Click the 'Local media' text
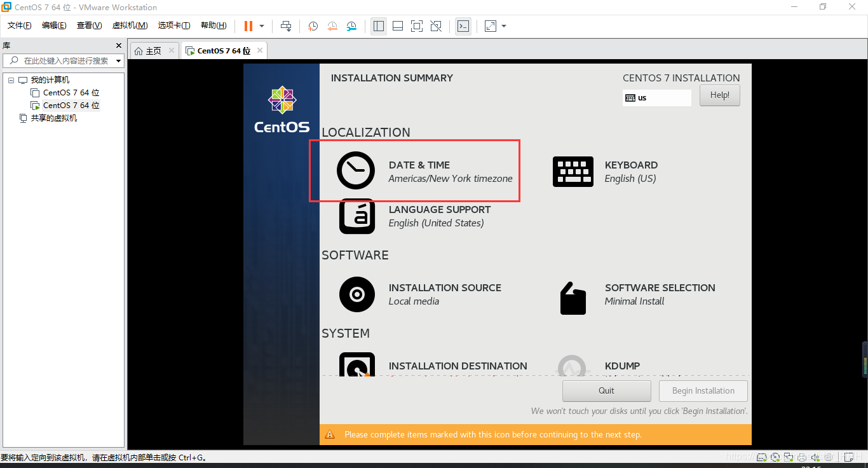This screenshot has width=868, height=468. click(414, 301)
